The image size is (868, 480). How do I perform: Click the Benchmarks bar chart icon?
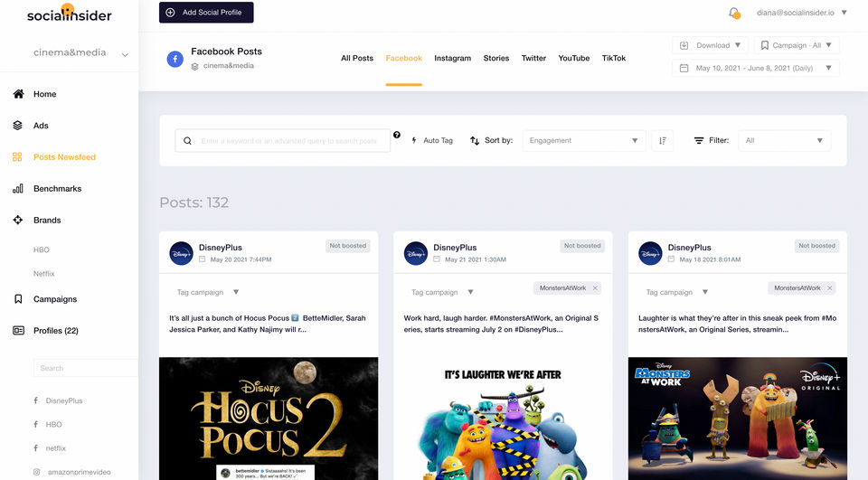click(x=18, y=189)
